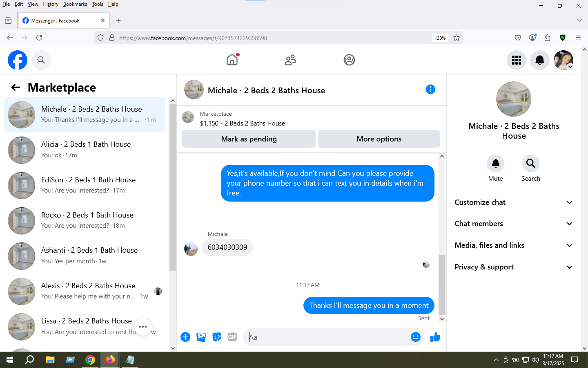Show site tracking protection shield info

[100, 38]
